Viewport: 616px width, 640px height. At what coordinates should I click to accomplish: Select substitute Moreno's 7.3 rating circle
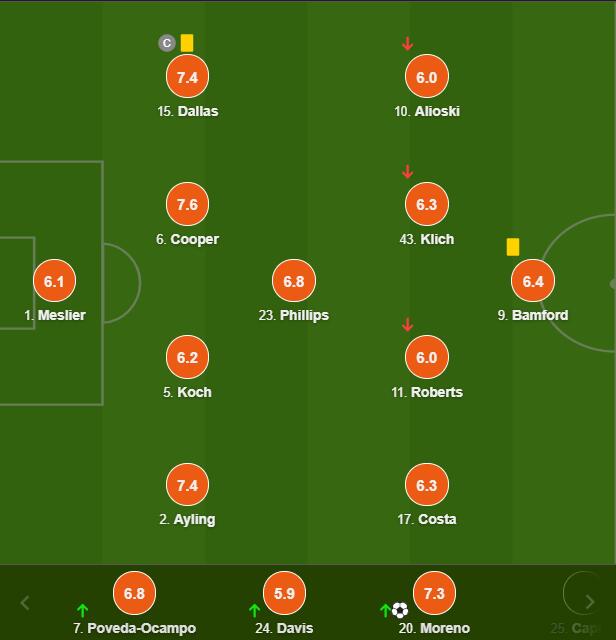point(434,593)
